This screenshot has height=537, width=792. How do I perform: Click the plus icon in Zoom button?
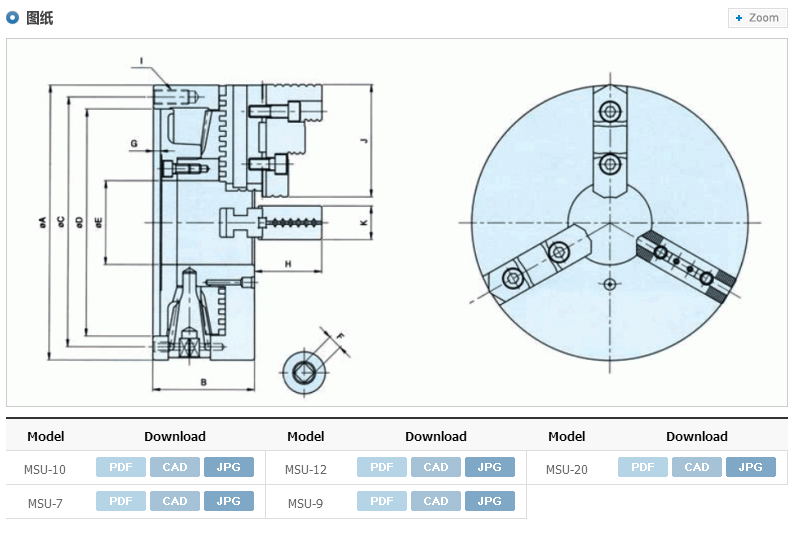(739, 18)
